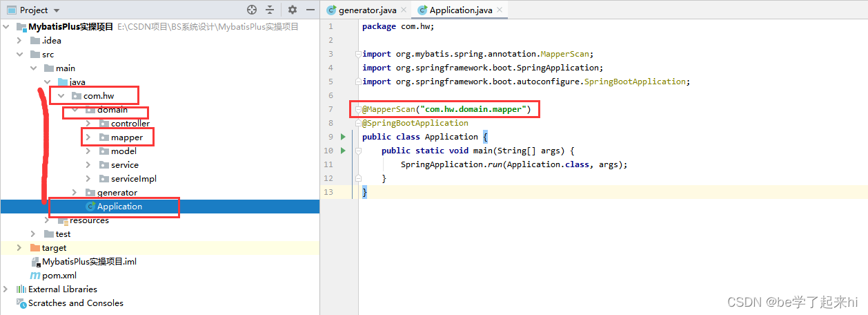Screen dimensions: 868x315
Task: Click the package com.hw line
Action: tap(398, 26)
